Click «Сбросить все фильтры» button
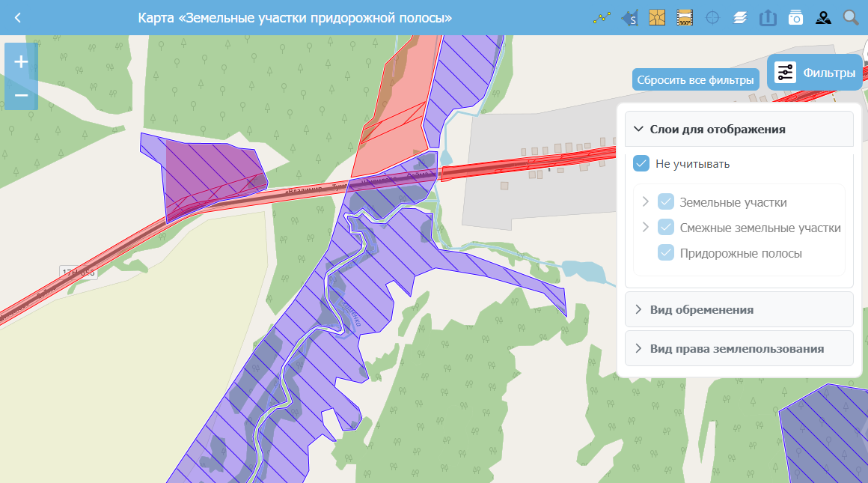Viewport: 868px width, 483px height. tap(695, 79)
